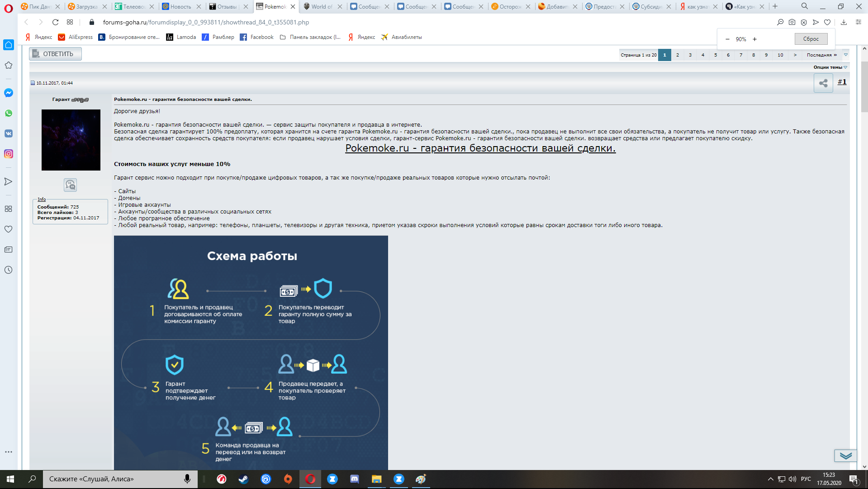Open Steam from the taskbar

[243, 479]
